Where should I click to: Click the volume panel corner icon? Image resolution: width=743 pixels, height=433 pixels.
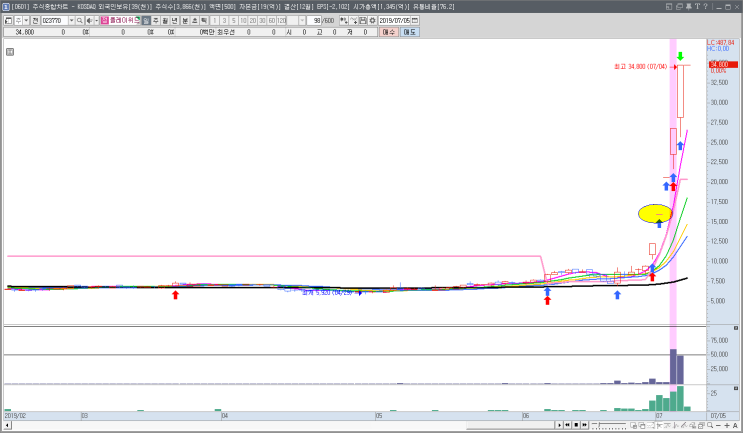click(736, 328)
